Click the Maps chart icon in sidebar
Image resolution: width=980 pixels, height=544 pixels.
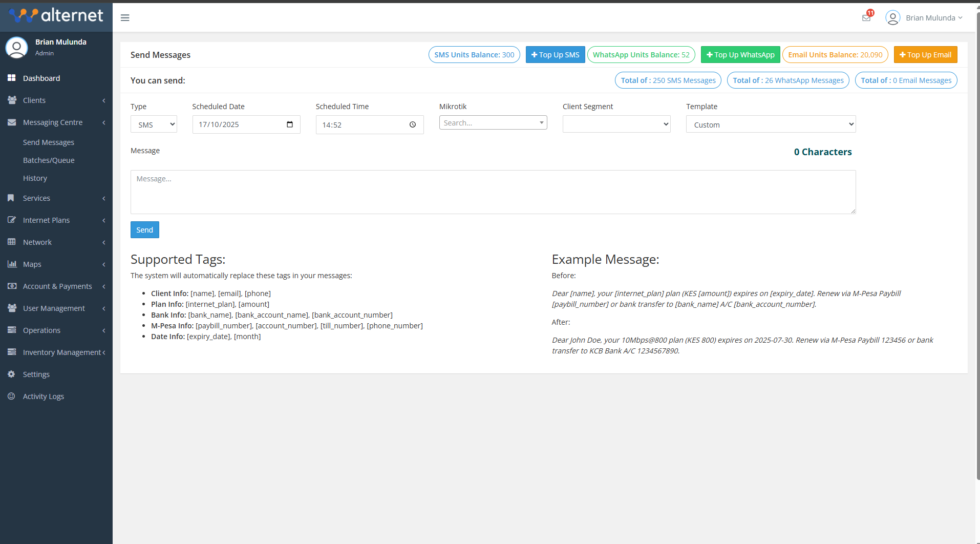point(12,264)
